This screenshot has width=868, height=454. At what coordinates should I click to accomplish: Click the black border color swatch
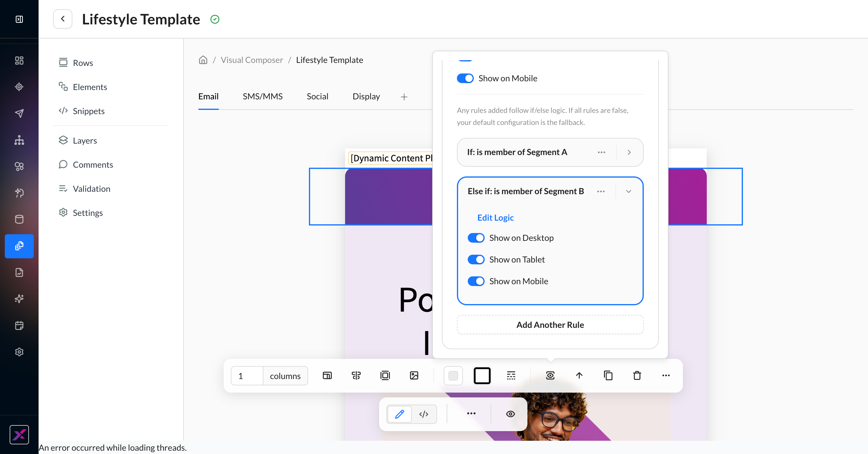click(x=482, y=376)
